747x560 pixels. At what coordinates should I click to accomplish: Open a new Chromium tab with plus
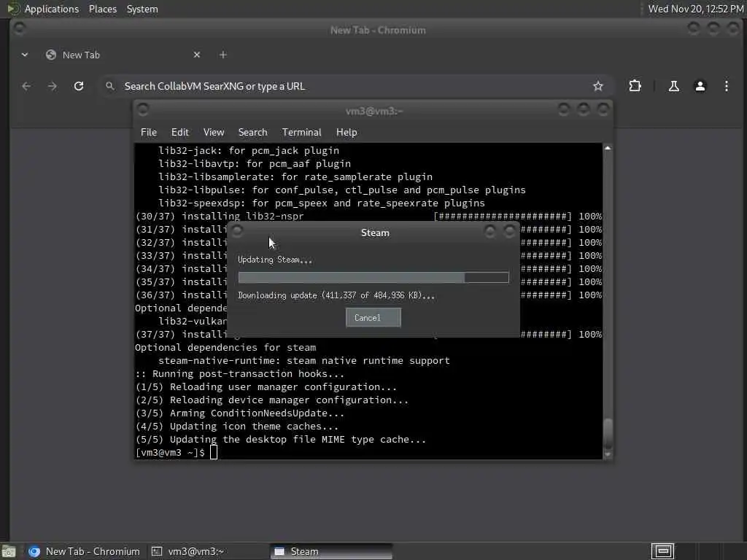point(223,55)
